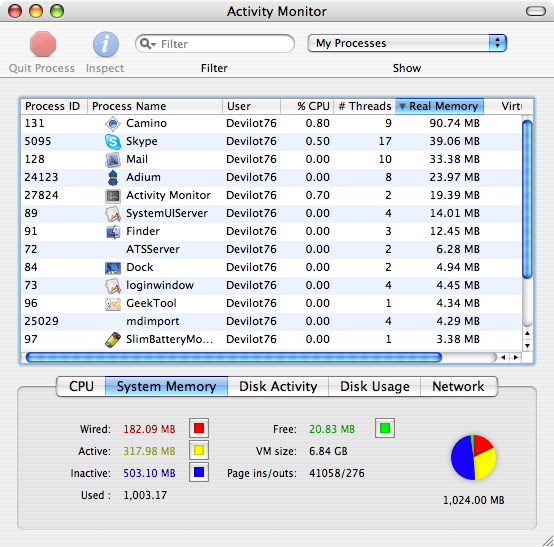Click the vertical scrollbar thumb of process list

tap(527, 200)
